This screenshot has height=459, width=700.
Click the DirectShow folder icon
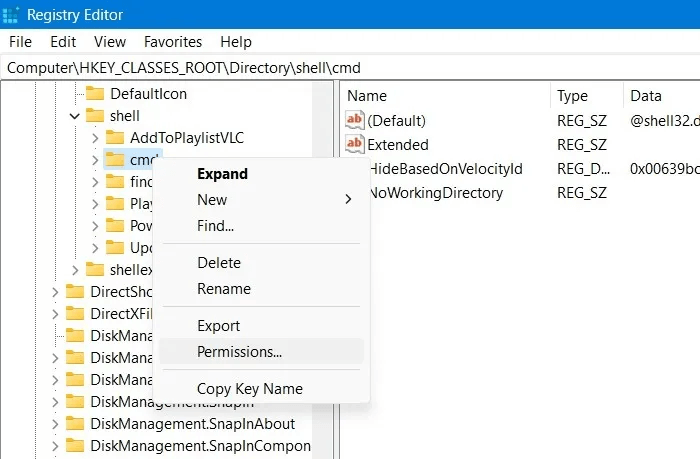pos(75,292)
